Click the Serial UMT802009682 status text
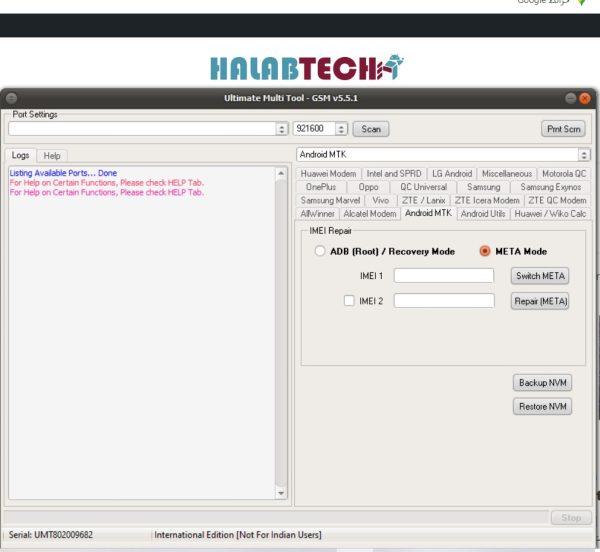The image size is (600, 552). (x=51, y=534)
